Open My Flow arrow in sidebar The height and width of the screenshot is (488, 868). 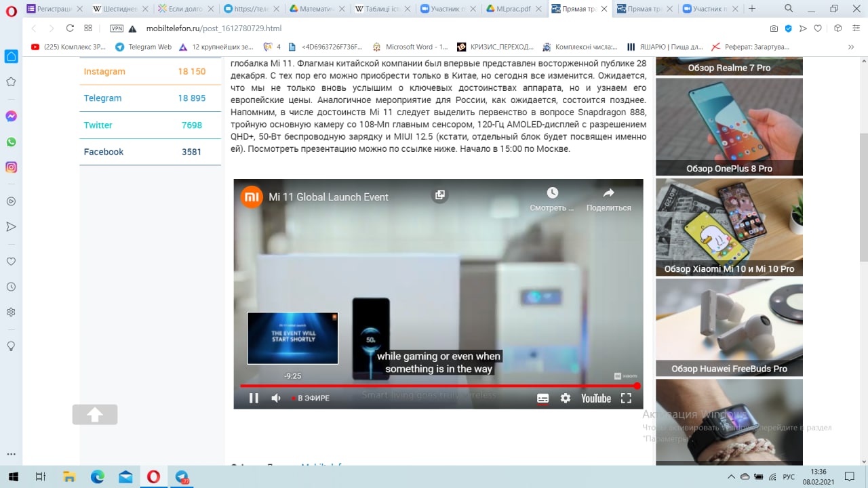11,226
